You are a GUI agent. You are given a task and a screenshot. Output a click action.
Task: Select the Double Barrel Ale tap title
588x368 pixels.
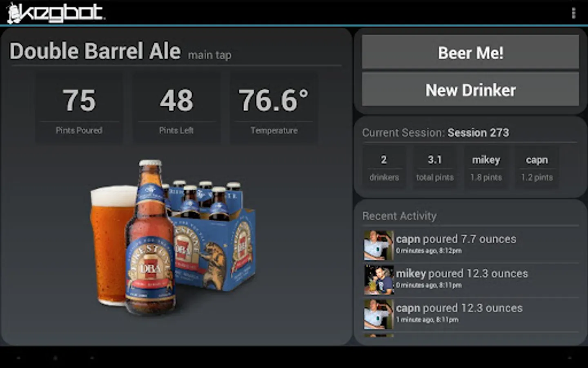pos(95,51)
